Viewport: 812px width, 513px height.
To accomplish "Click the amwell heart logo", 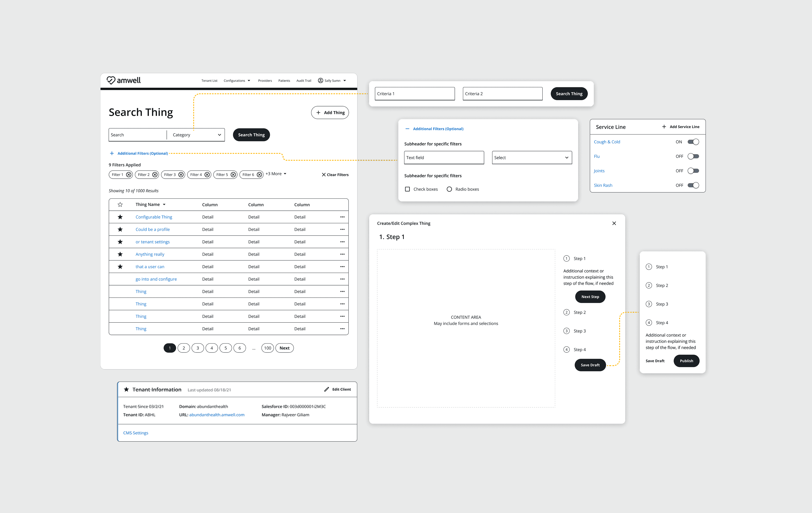I will coord(111,80).
